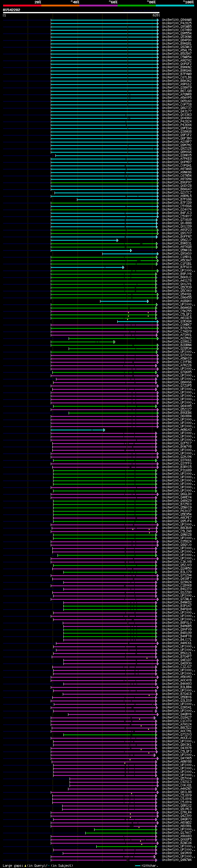The height and width of the screenshot is (868, 197).
Task: Click the purple ~60% identity legend segment
Action: click(98, 6)
